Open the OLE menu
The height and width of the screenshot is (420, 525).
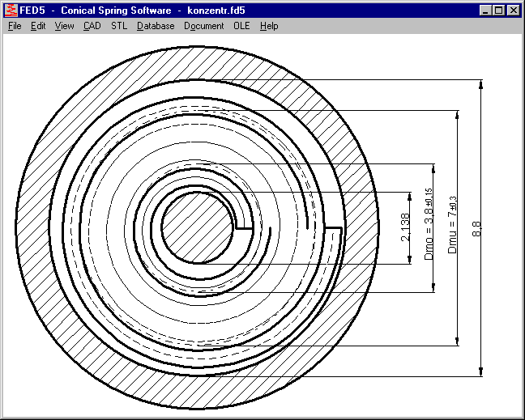(x=242, y=26)
